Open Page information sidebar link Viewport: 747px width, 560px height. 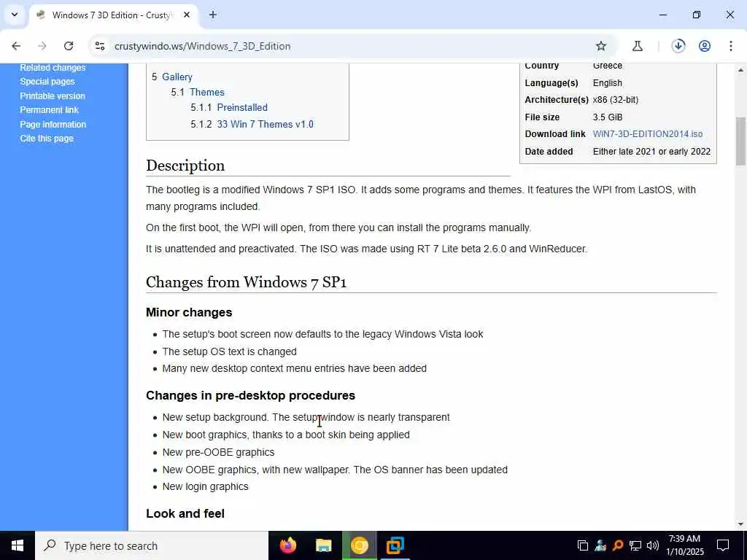53,124
